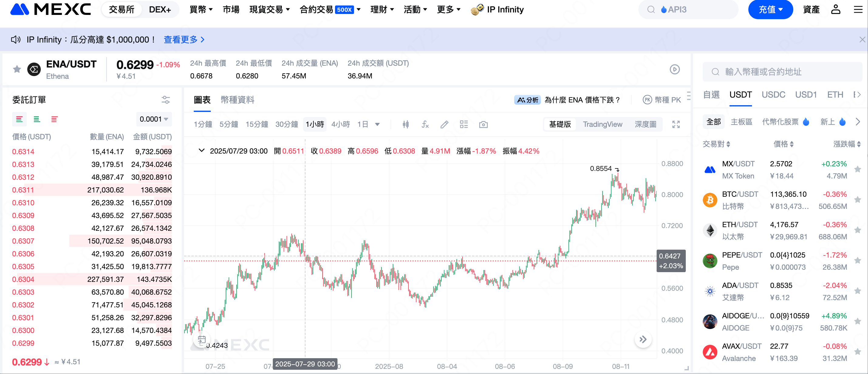
Task: Click the MEXC logo
Action: (50, 9)
